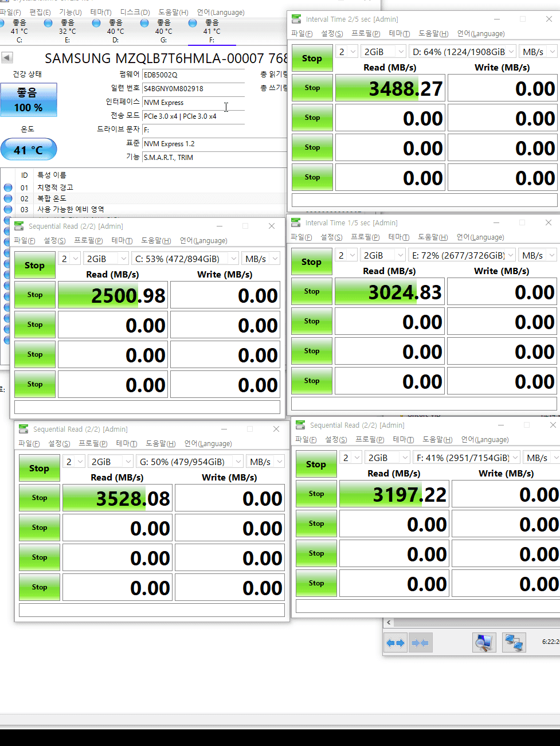Screen dimensions: 560x746
Task: Open 2GiB size dropdown in C: window
Action: point(106,259)
